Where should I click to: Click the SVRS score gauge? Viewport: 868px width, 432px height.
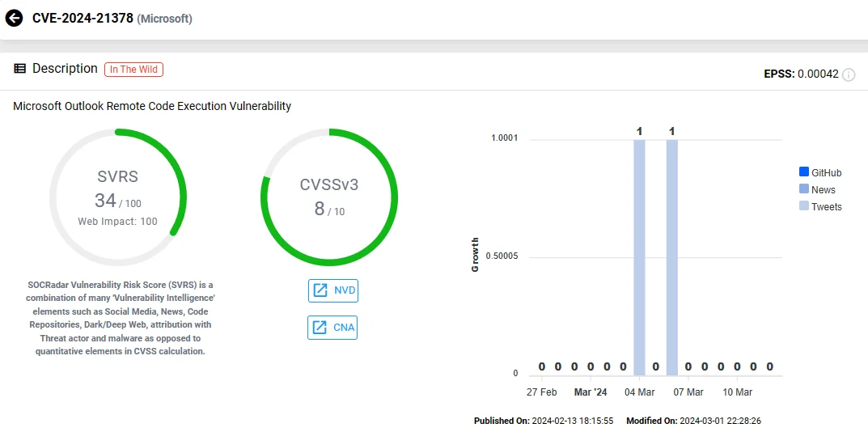[x=118, y=197]
